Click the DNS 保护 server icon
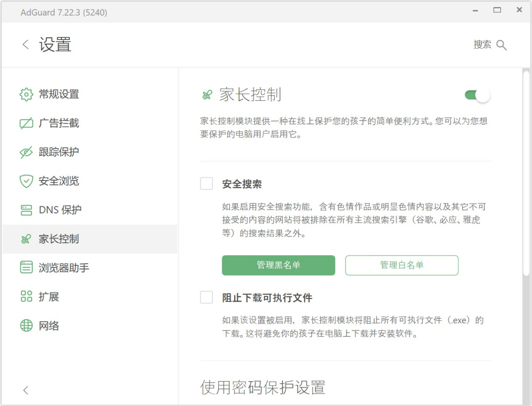This screenshot has width=532, height=406. (27, 210)
